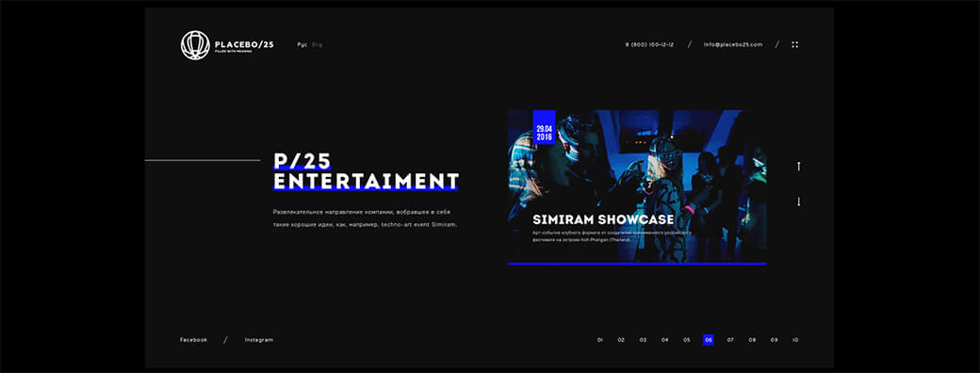980x373 pixels.
Task: Go to page 01 in pagination
Action: pyautogui.click(x=600, y=340)
